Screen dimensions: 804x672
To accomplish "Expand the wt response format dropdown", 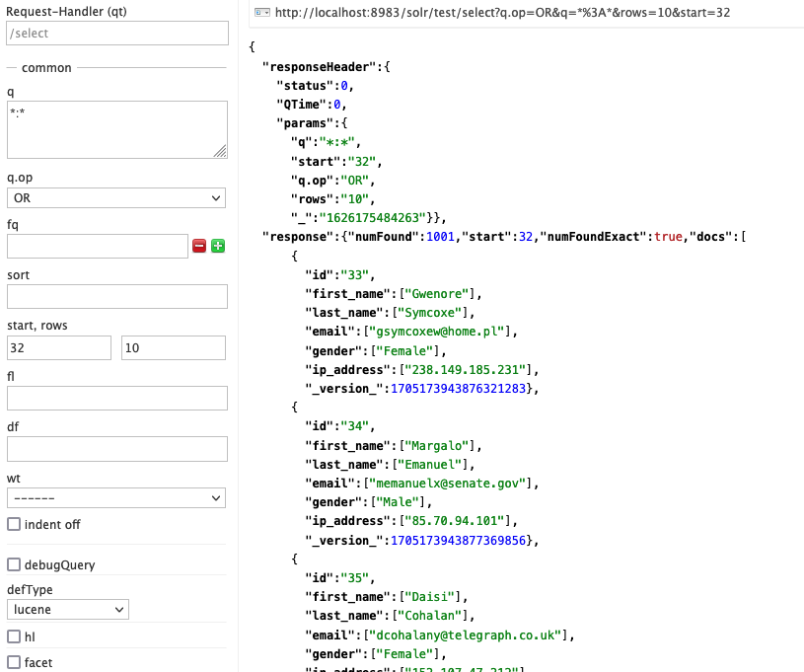I will (116, 497).
